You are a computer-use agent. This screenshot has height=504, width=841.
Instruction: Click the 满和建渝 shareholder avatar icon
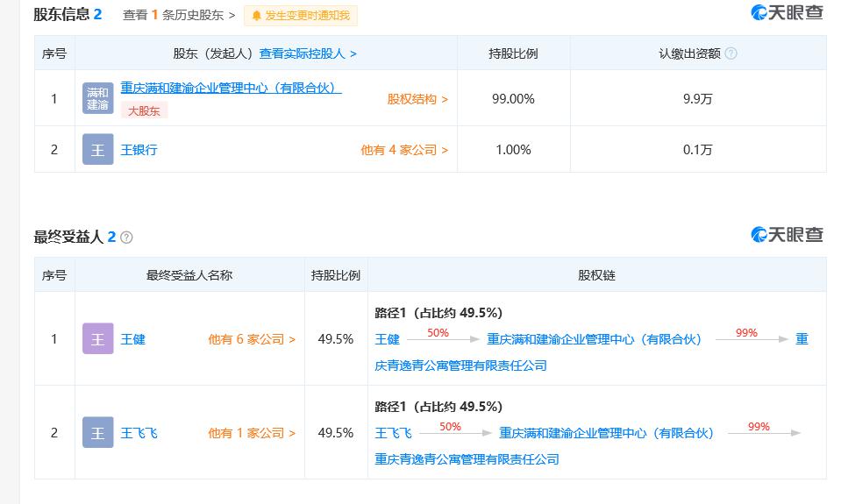(x=97, y=98)
